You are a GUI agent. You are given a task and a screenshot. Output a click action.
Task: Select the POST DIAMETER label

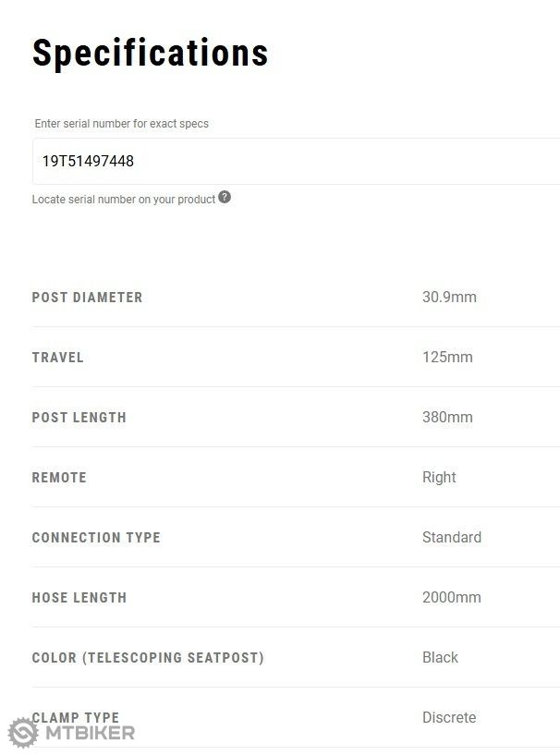[87, 298]
